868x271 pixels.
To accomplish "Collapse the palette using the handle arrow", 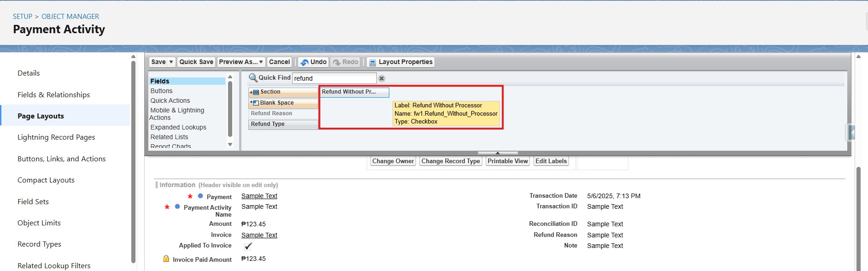I will pos(498,153).
